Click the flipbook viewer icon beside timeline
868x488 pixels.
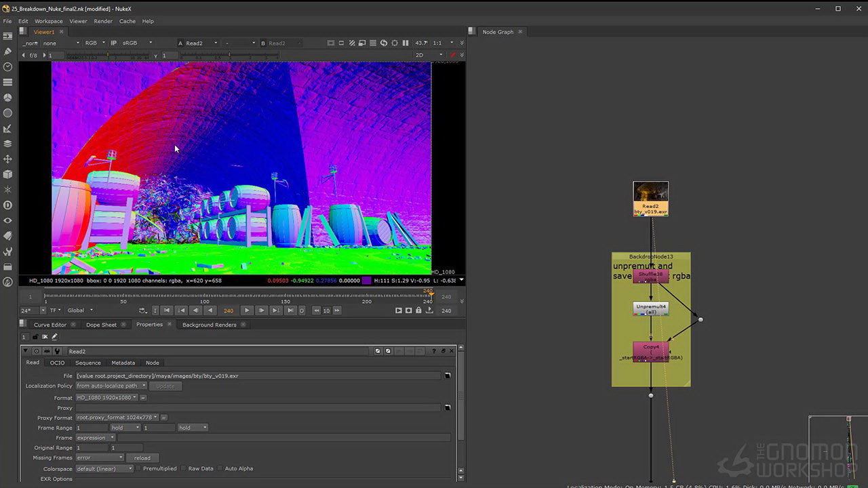pos(399,310)
